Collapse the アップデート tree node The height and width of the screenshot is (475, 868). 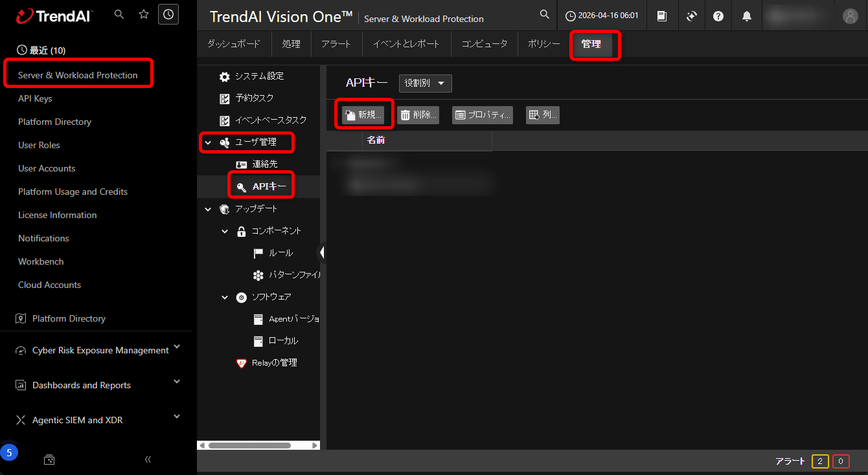coord(208,209)
